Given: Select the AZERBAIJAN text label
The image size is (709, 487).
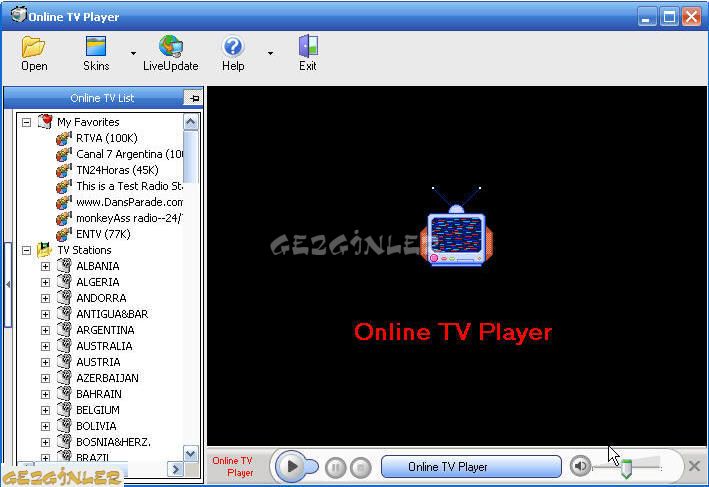Looking at the screenshot, I should (x=108, y=378).
